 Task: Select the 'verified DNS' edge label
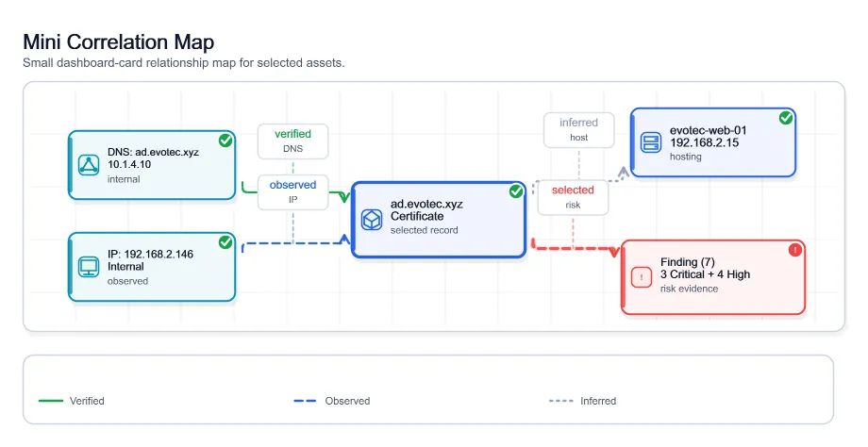coord(292,141)
